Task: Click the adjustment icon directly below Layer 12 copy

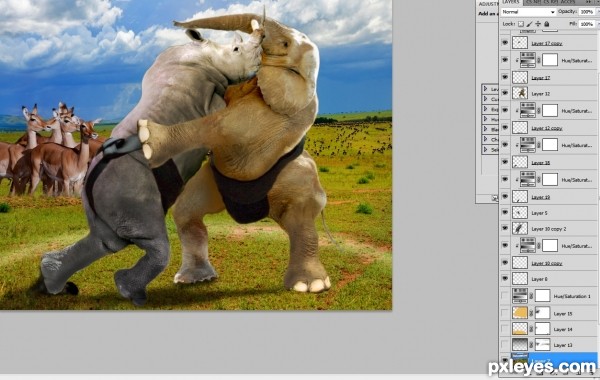Action: [528, 145]
